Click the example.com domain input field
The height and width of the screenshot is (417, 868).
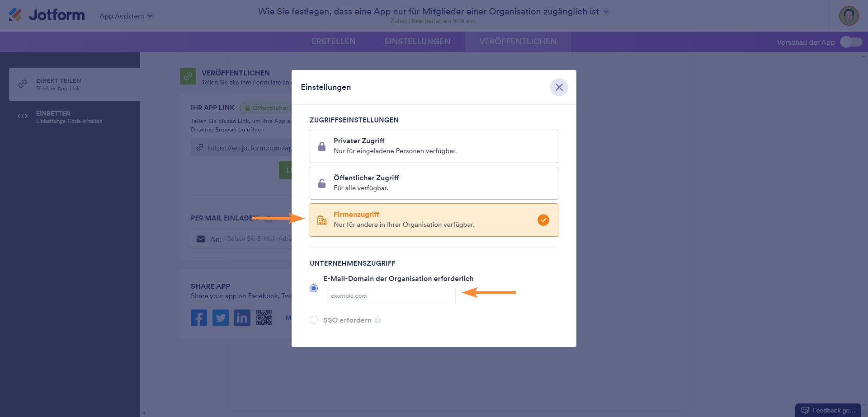[x=391, y=295]
